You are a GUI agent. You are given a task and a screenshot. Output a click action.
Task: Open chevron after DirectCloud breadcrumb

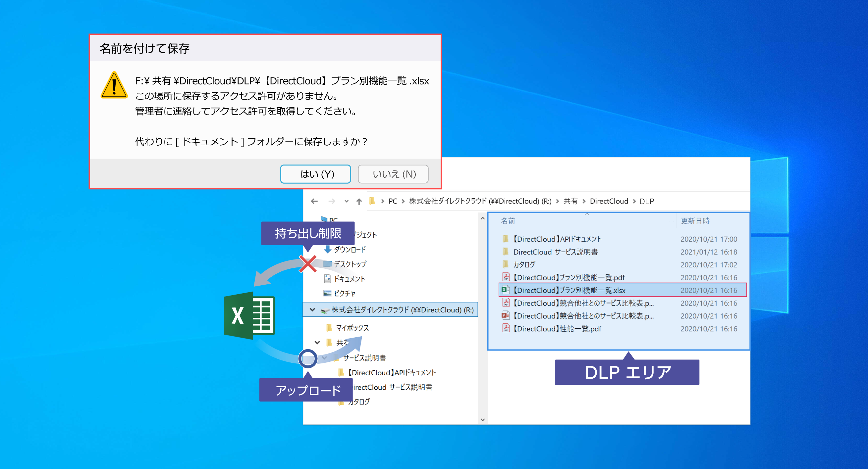point(634,201)
